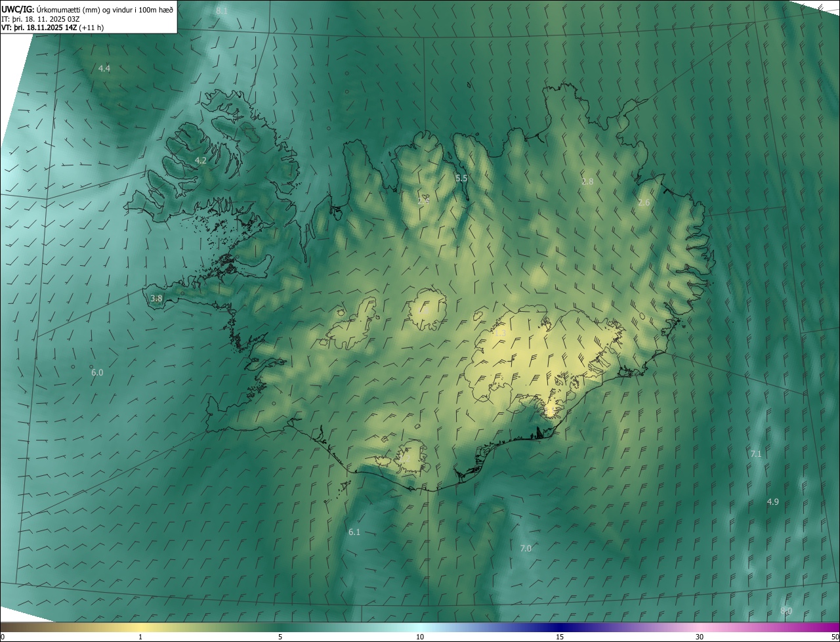Click the 1 tick on the color scale
This screenshot has width=840, height=642.
140,637
